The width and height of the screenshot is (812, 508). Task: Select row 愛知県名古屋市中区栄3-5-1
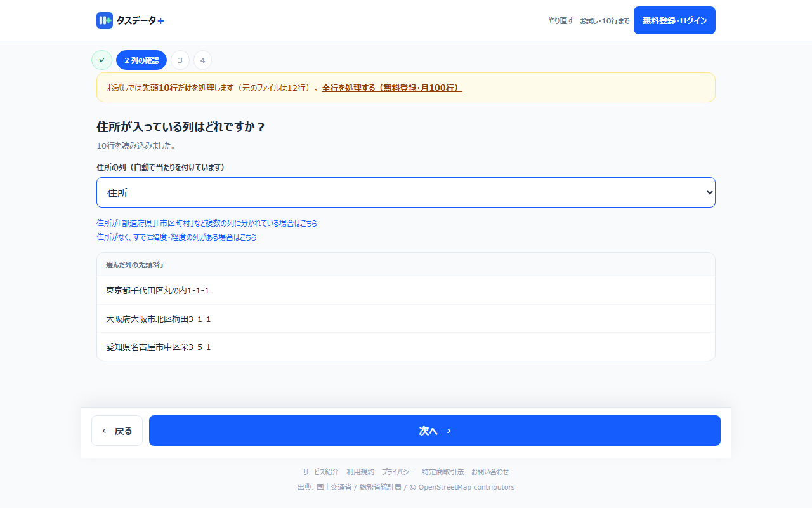[406, 347]
